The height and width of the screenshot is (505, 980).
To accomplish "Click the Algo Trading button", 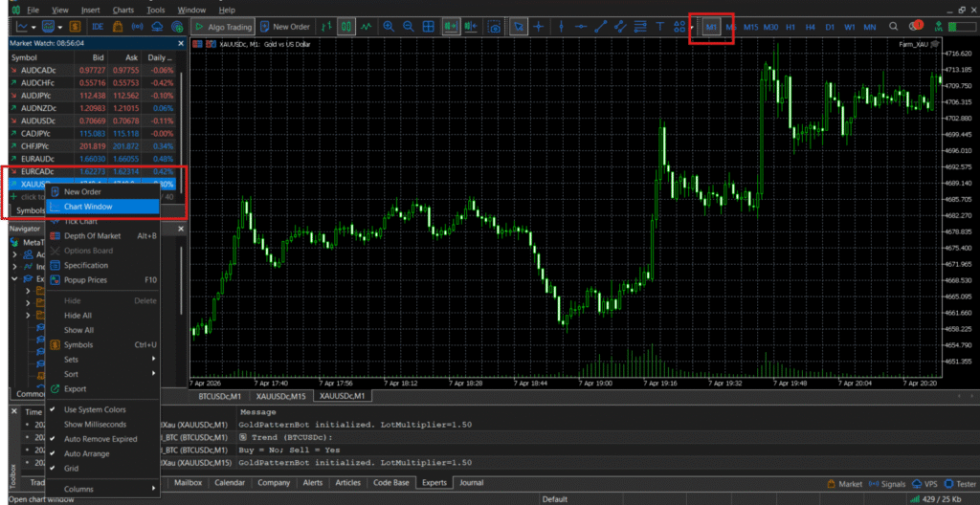I will pyautogui.click(x=222, y=27).
